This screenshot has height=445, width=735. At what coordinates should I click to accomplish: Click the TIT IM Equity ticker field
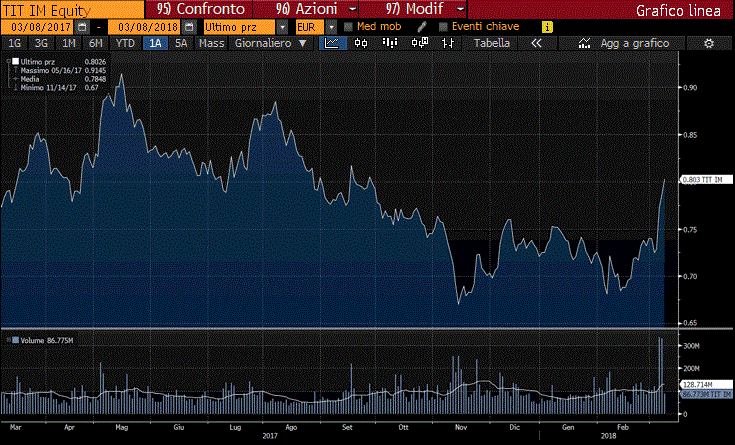[x=72, y=9]
